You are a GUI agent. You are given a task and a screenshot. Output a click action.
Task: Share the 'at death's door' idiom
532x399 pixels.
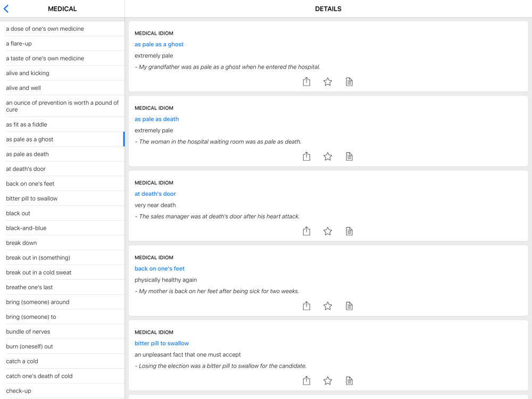(x=306, y=231)
